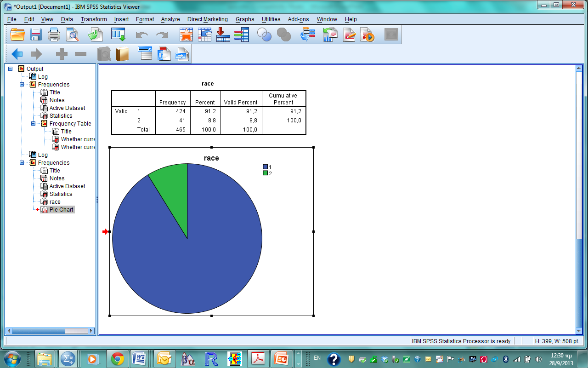Open the Transform menu
Image resolution: width=588 pixels, height=368 pixels.
94,19
